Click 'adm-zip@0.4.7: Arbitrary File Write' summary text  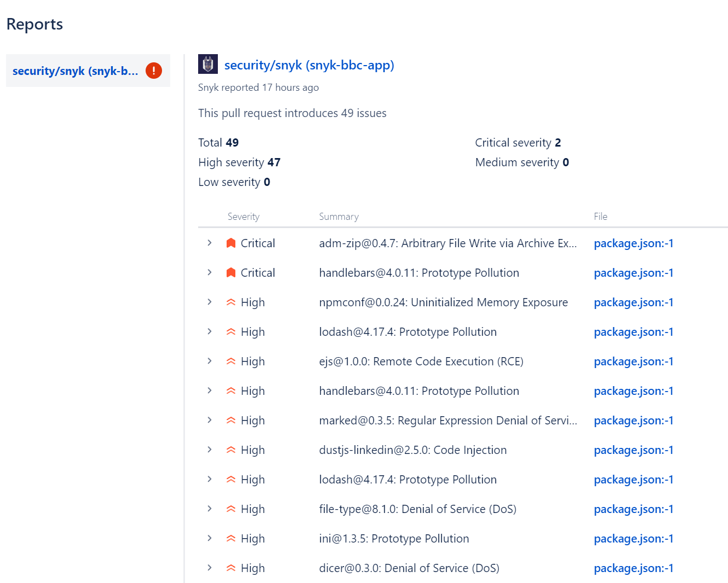(x=448, y=243)
